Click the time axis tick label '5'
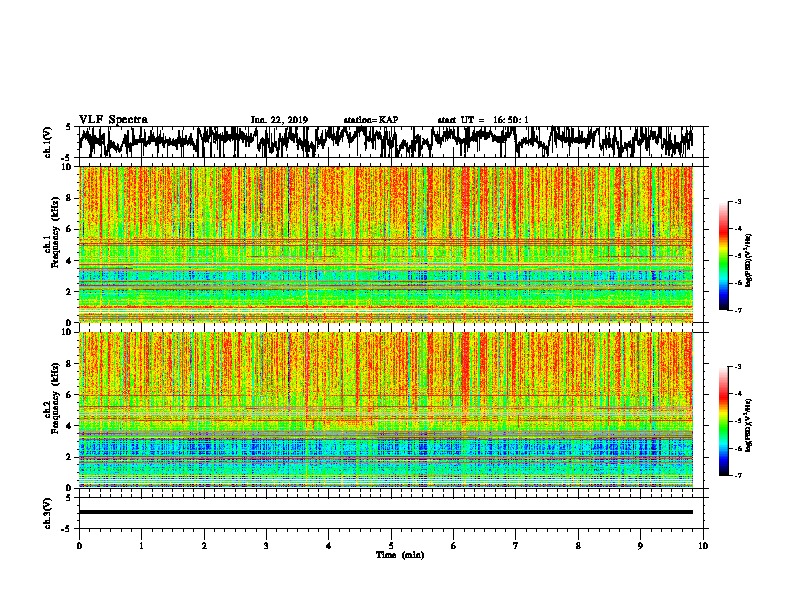 (391, 546)
